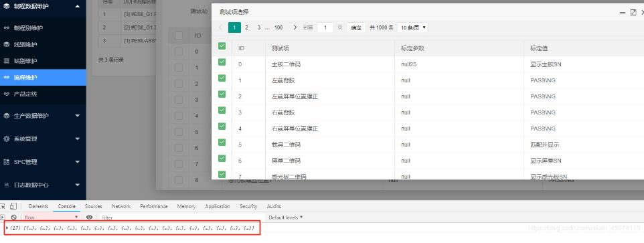Viewport: 644px width, 243px height.
Task: Click the 显示屏幕SN cell
Action: (x=546, y=161)
